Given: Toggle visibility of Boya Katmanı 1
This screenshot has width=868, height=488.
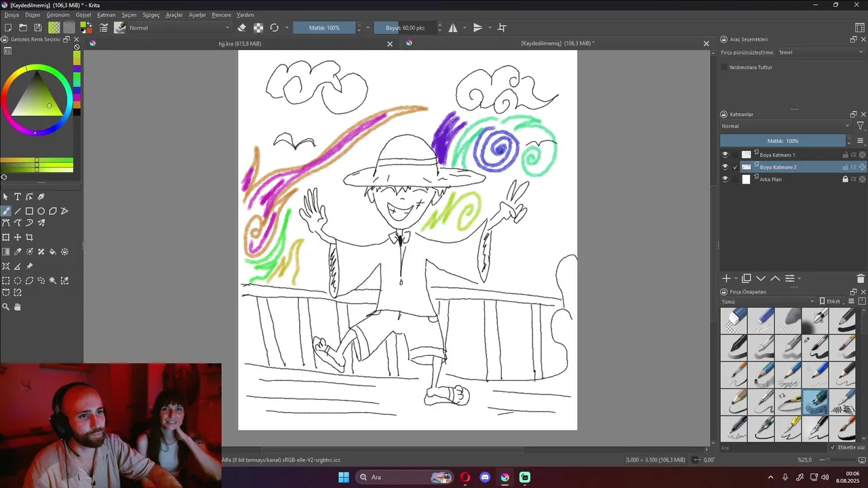Looking at the screenshot, I should (725, 155).
